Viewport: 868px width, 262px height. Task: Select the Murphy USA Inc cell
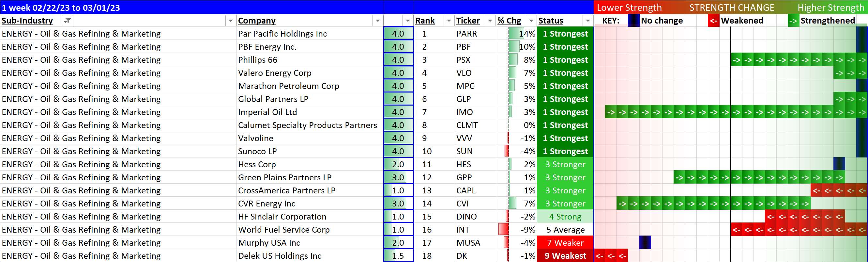310,242
